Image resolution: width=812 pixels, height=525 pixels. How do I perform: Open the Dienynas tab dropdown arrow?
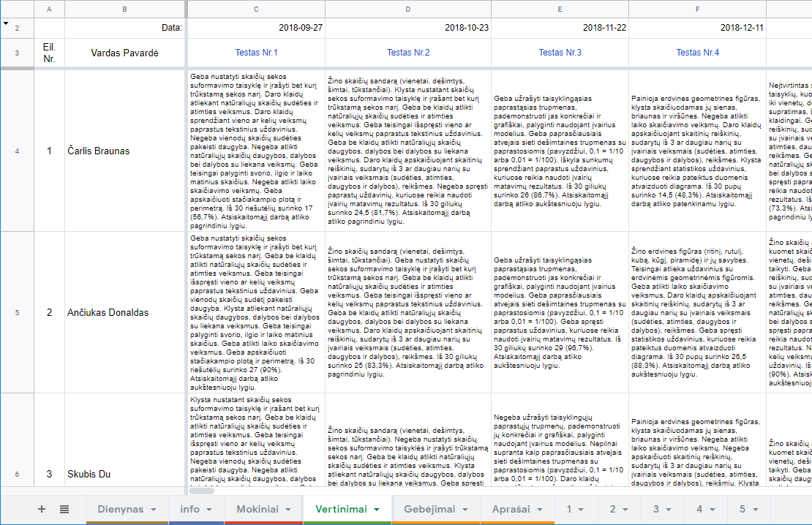[154, 510]
